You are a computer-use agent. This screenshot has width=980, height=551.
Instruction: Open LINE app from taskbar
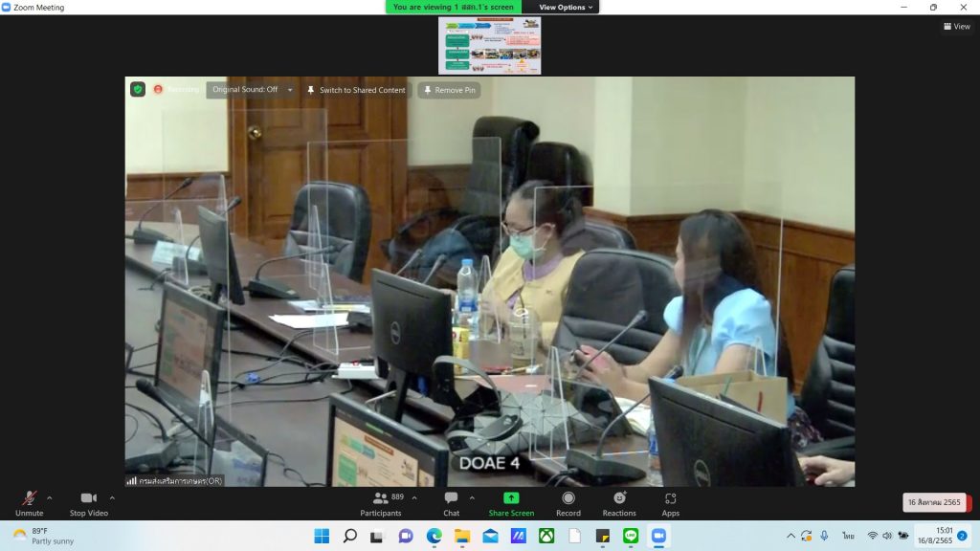[x=631, y=536]
